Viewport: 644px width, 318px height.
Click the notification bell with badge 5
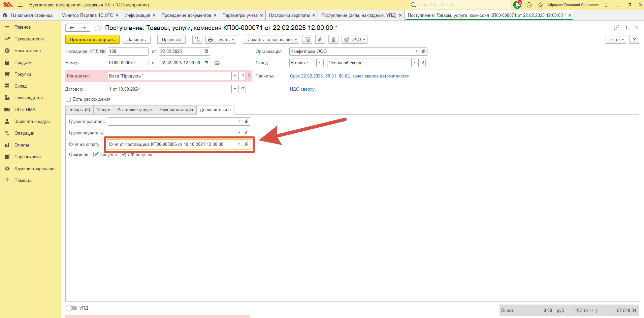coord(517,5)
